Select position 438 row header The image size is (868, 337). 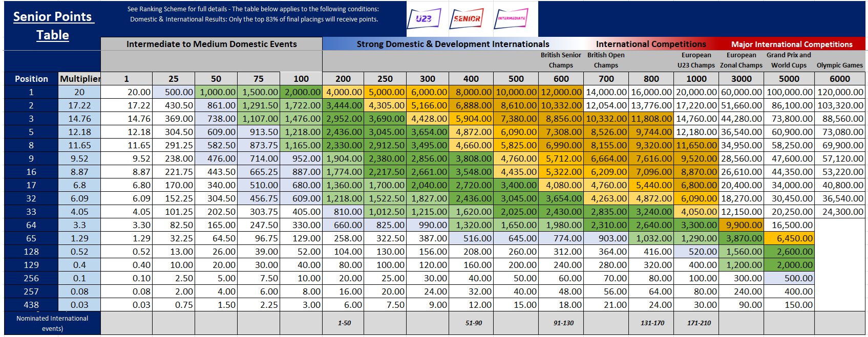point(31,305)
